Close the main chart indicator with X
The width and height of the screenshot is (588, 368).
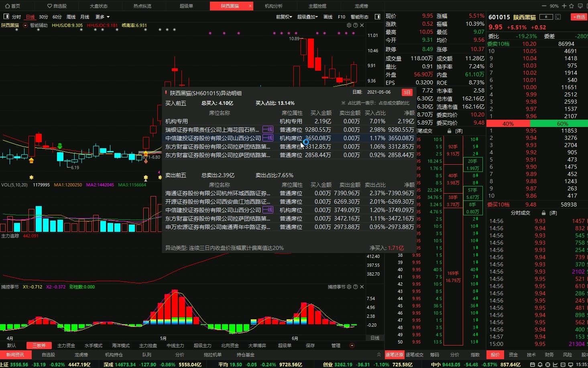pos(362,25)
